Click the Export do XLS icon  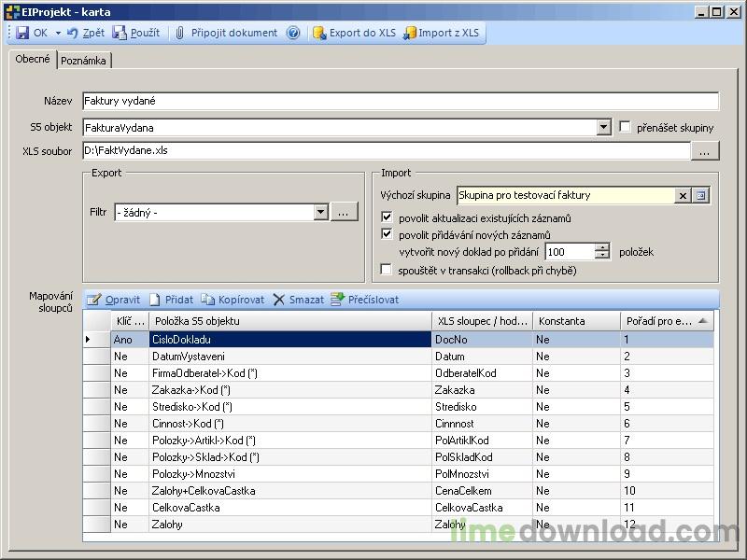point(319,33)
